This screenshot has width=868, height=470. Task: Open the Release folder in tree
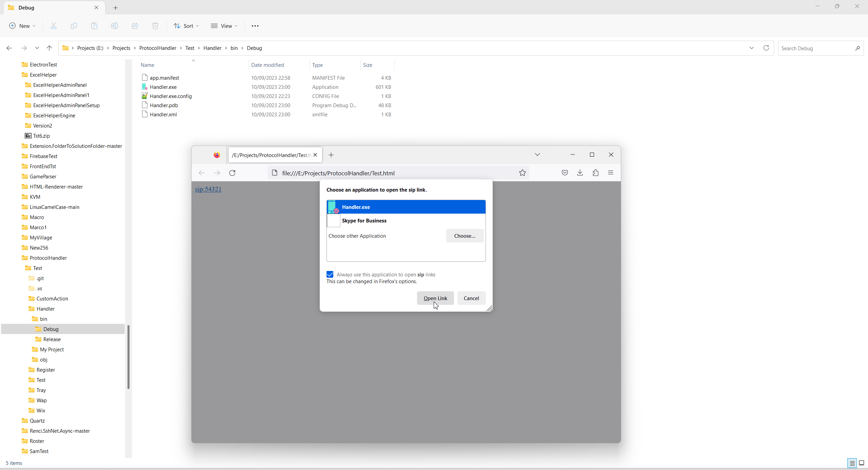52,339
